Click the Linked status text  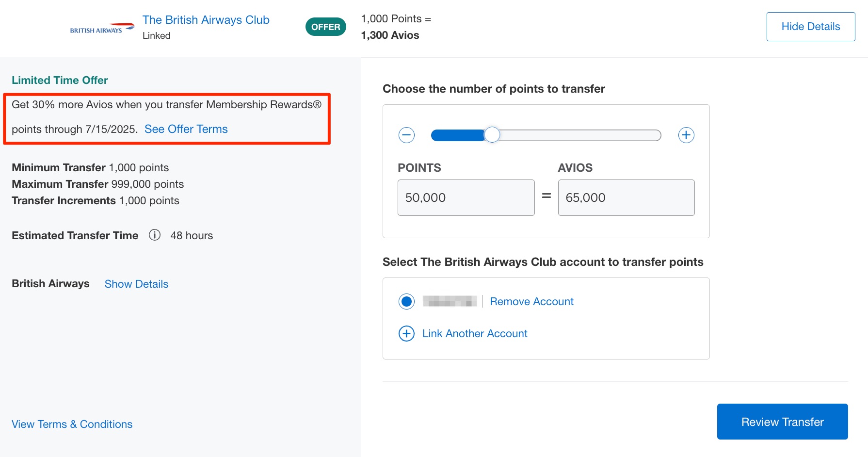(157, 35)
